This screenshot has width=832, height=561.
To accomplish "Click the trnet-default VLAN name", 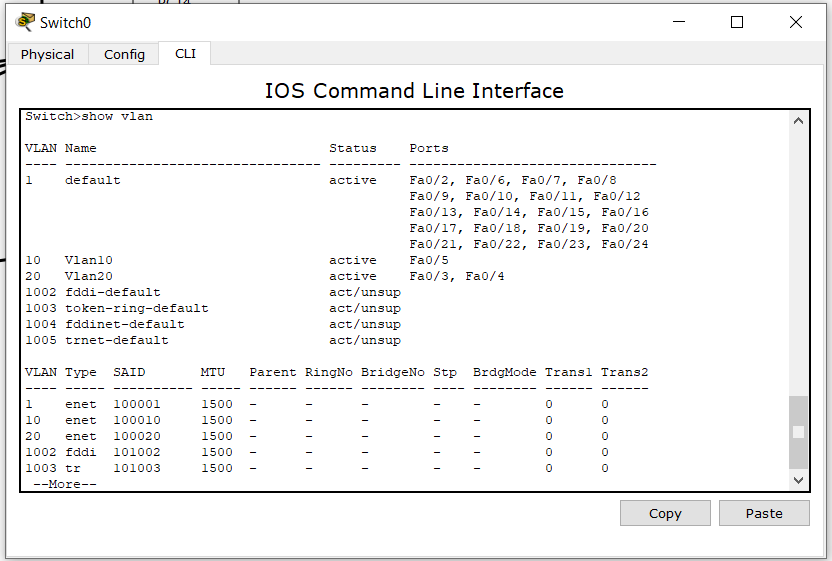I will pyautogui.click(x=117, y=340).
